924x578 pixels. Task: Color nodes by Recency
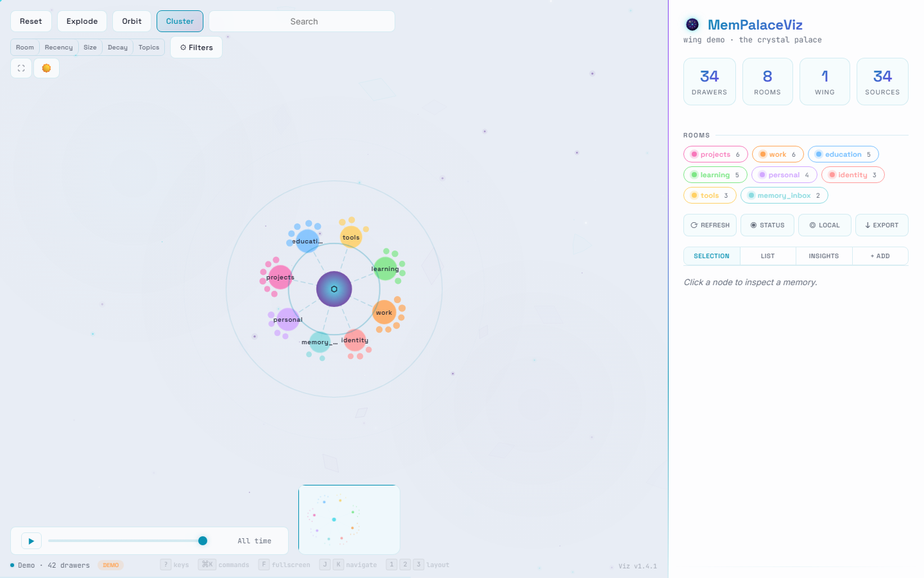click(x=58, y=48)
